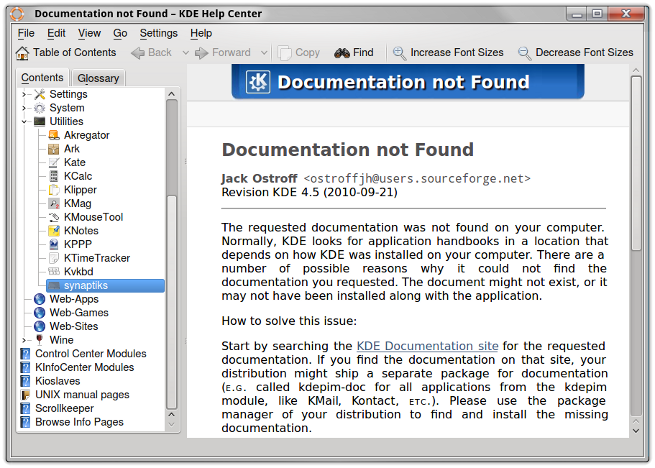Click the Table of Contents home icon
Image resolution: width=655 pixels, height=468 pixels.
tap(22, 53)
